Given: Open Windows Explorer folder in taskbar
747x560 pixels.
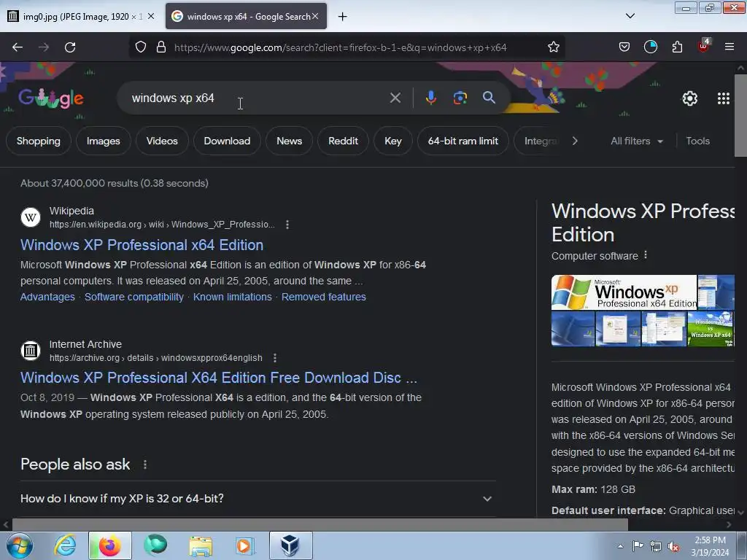Looking at the screenshot, I should [x=201, y=545].
